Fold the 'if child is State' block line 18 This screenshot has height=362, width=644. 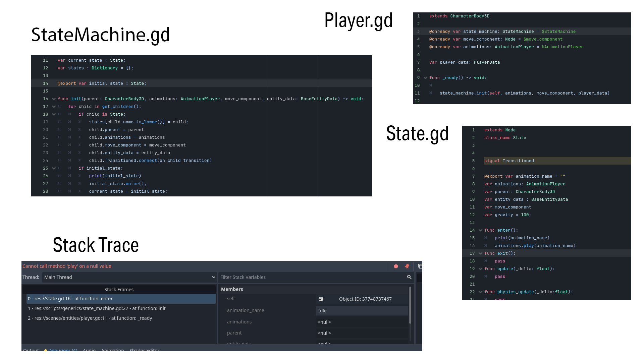(54, 114)
